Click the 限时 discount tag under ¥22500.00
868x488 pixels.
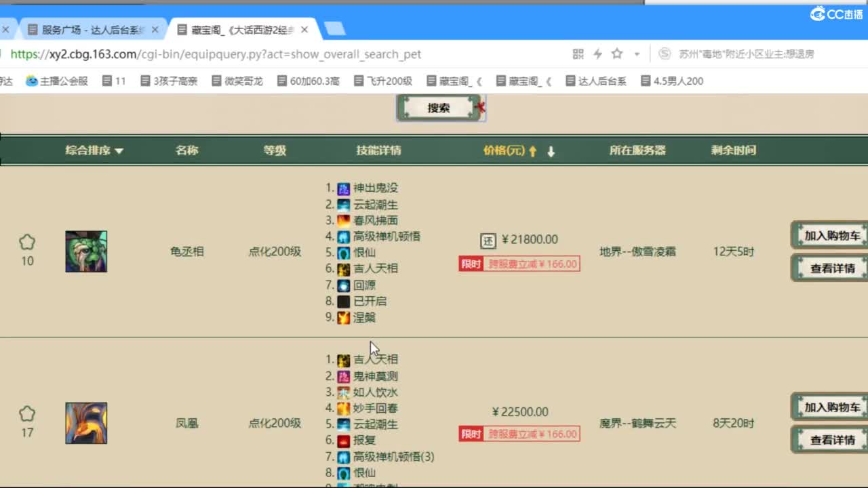(519, 434)
